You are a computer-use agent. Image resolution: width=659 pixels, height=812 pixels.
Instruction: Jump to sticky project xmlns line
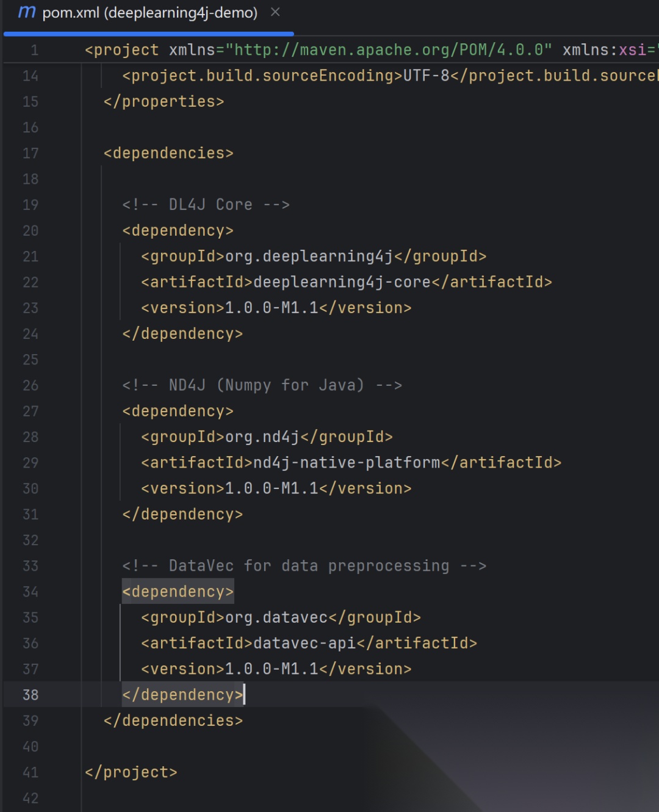click(371, 50)
